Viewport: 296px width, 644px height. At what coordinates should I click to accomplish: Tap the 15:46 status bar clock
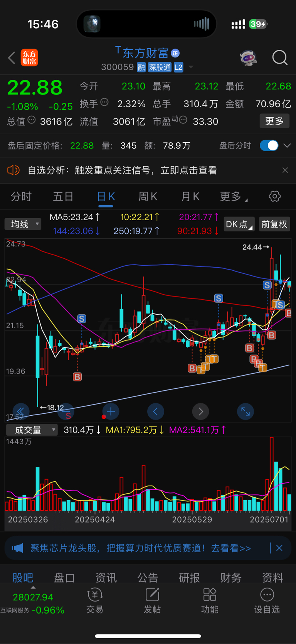click(x=43, y=24)
